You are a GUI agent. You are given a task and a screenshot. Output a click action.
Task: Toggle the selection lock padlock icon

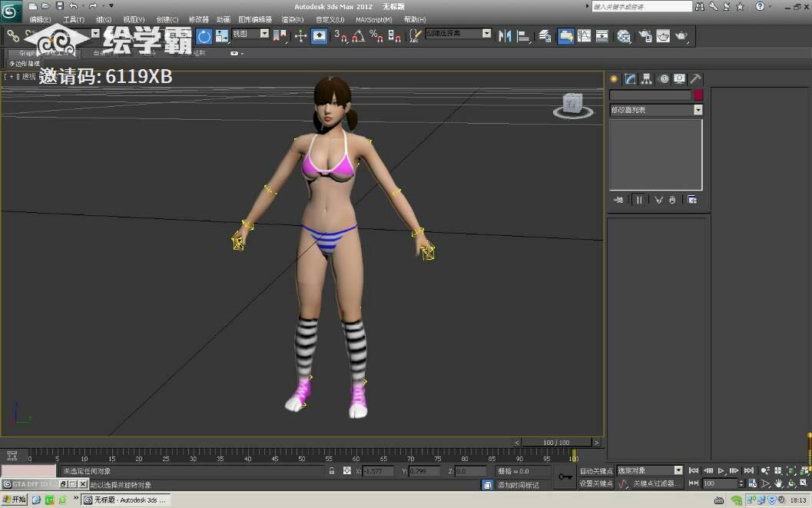332,470
